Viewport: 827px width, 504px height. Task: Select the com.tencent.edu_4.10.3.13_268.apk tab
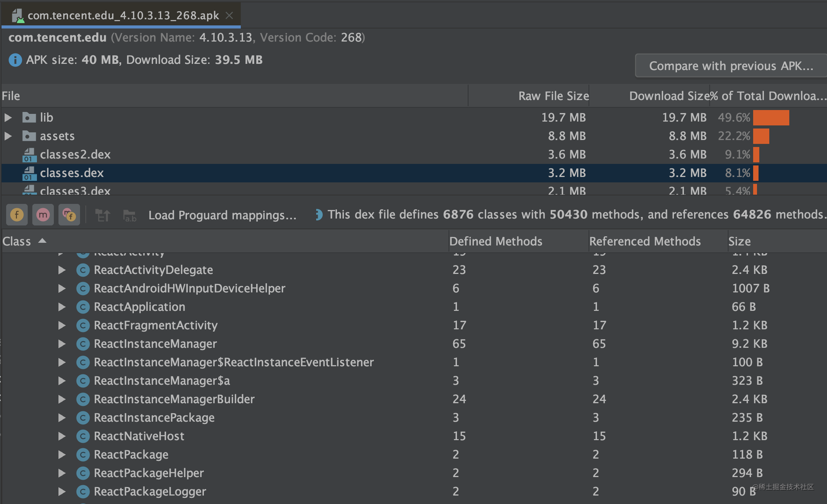(121, 15)
